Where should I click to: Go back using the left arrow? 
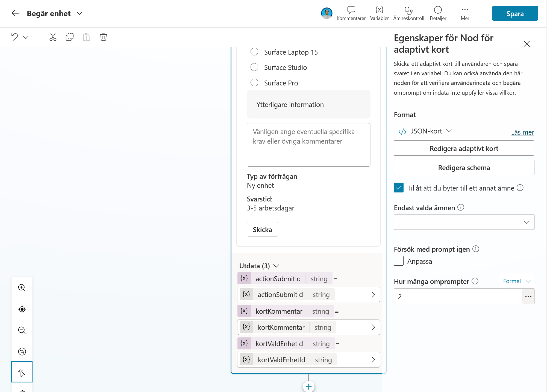tap(15, 13)
